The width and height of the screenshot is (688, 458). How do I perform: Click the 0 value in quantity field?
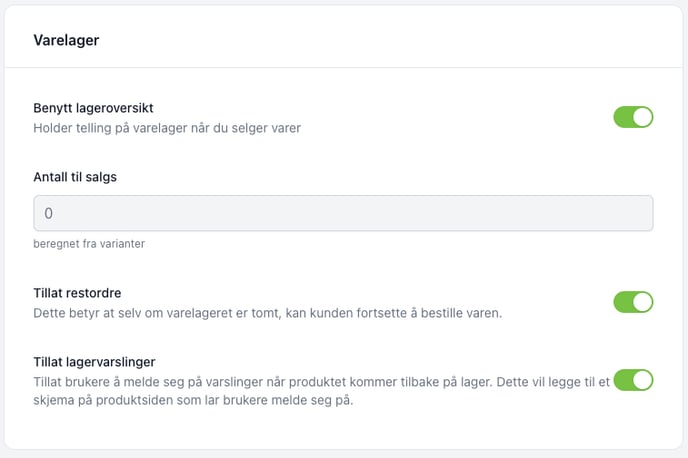point(48,213)
